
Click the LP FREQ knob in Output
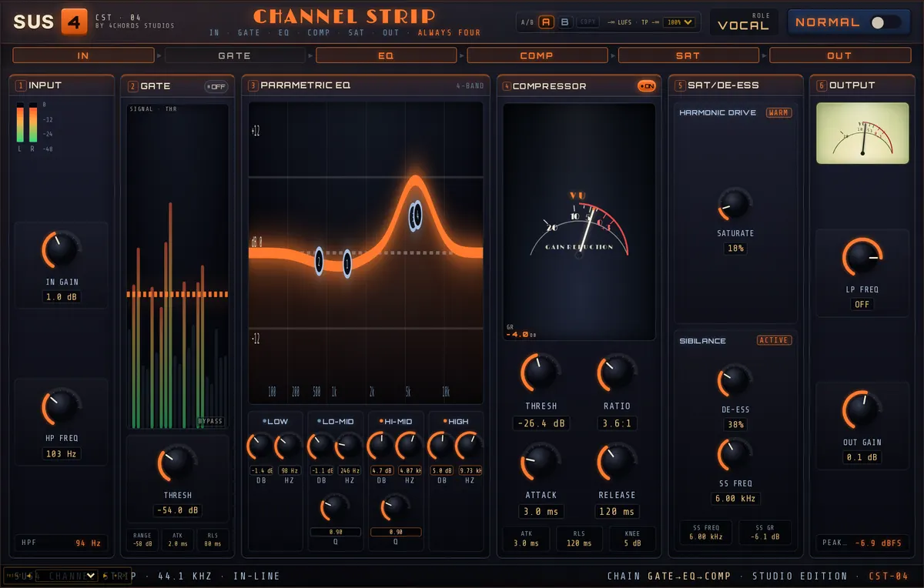click(x=862, y=258)
